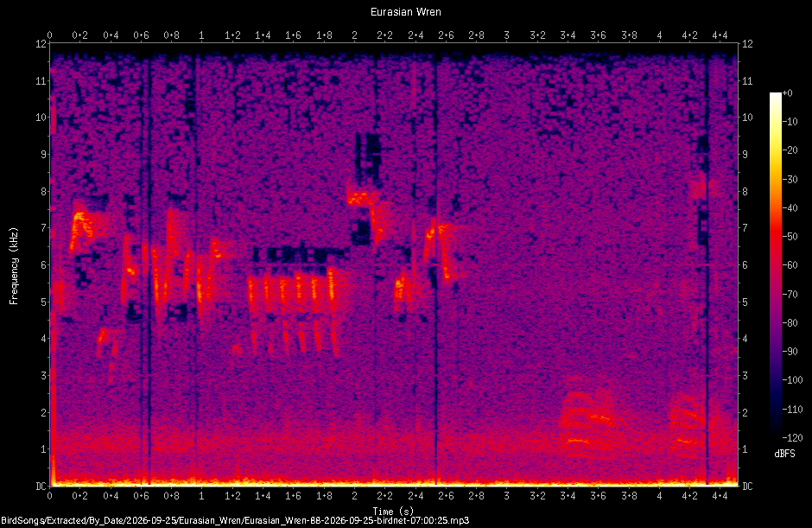Viewport: 812px width, 528px height.
Task: Click the file path ending in birdnet-07:00:25.mp3
Action: click(235, 520)
